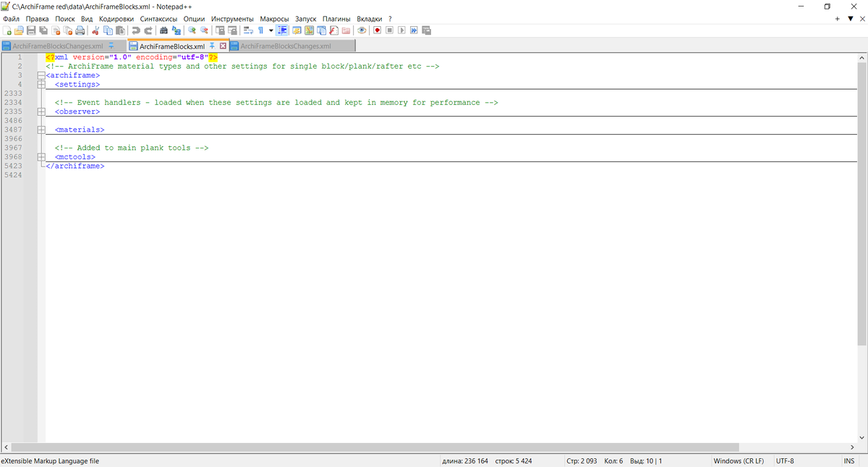The width and height of the screenshot is (868, 467).
Task: Expand the <materials> fold marker
Action: pyautogui.click(x=41, y=130)
